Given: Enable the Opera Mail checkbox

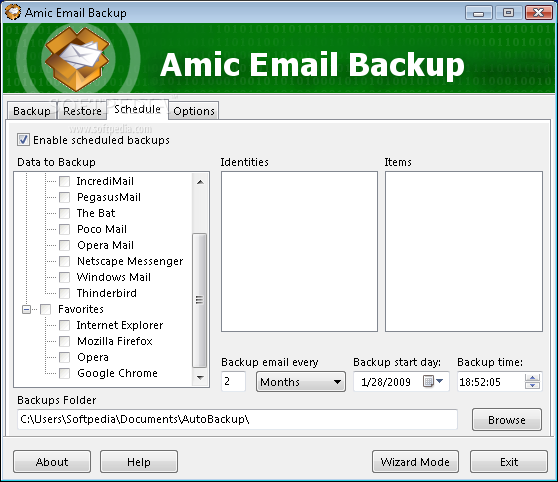Looking at the screenshot, I should pos(64,245).
